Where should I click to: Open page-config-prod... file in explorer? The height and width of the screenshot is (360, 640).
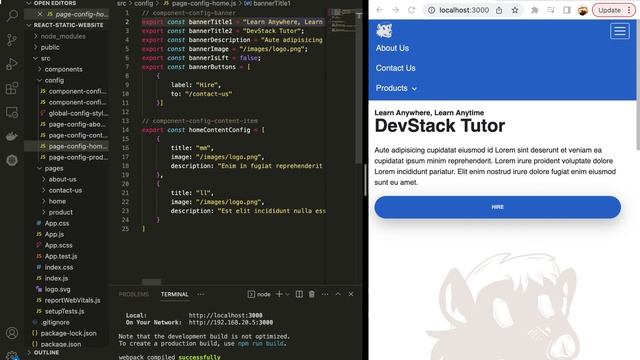78,158
